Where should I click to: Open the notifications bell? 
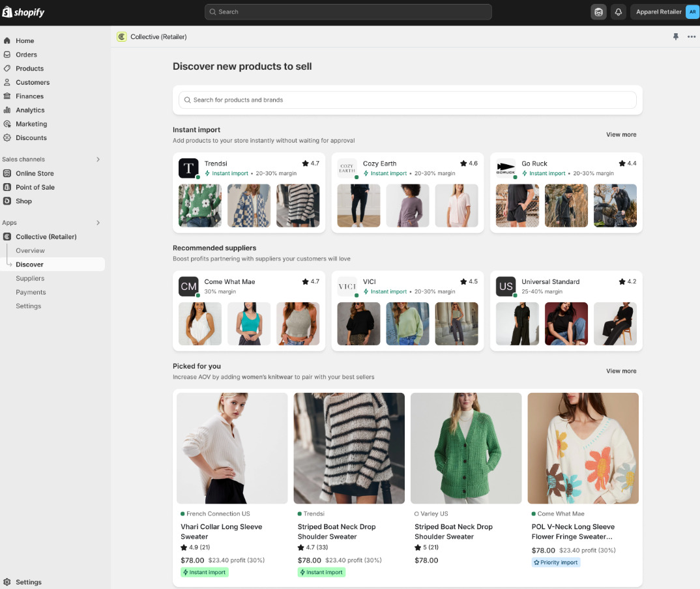click(x=619, y=12)
